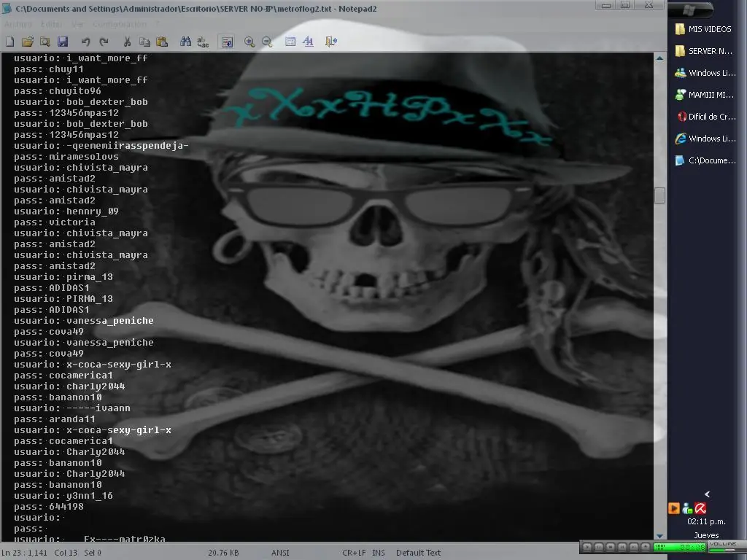Switch to the Difícil de Cr... taskbar window
Image resolution: width=747 pixels, height=560 pixels.
pos(705,117)
